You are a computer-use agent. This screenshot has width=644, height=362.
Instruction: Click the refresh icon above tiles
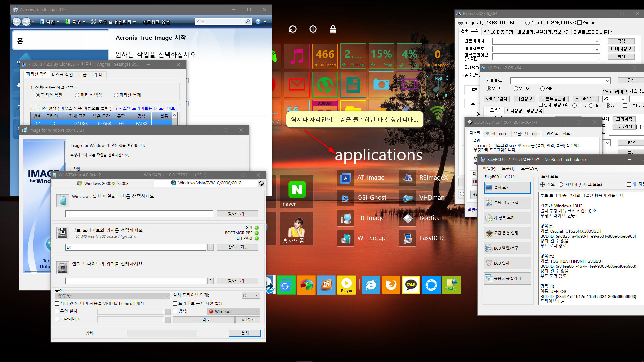point(293,29)
